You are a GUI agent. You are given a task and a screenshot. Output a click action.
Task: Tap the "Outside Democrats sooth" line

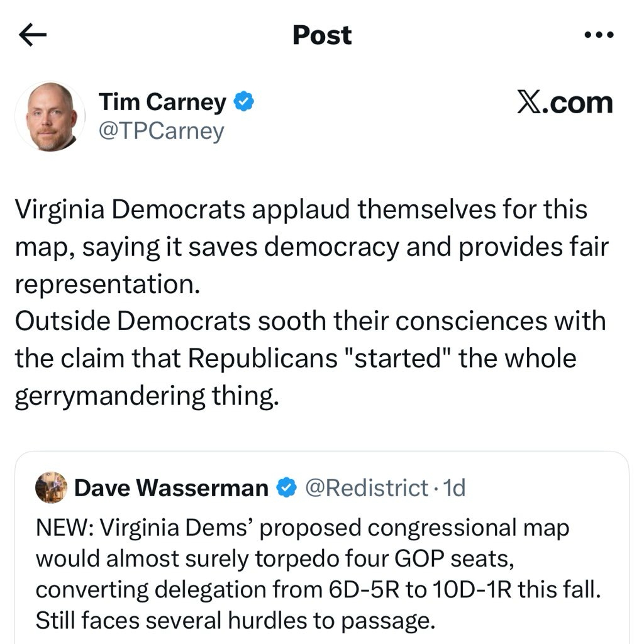[310, 321]
